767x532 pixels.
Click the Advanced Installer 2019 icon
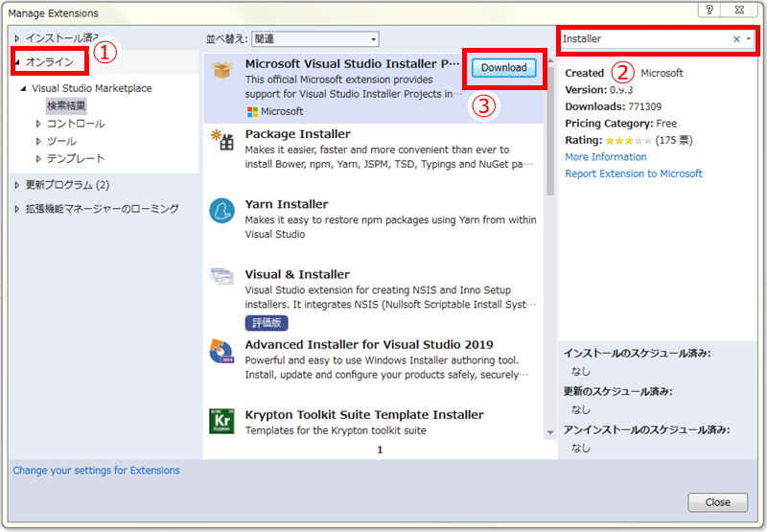pyautogui.click(x=221, y=351)
